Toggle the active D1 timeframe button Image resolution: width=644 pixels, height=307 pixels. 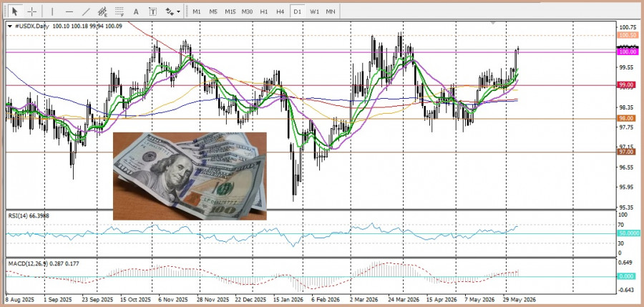[x=297, y=11]
